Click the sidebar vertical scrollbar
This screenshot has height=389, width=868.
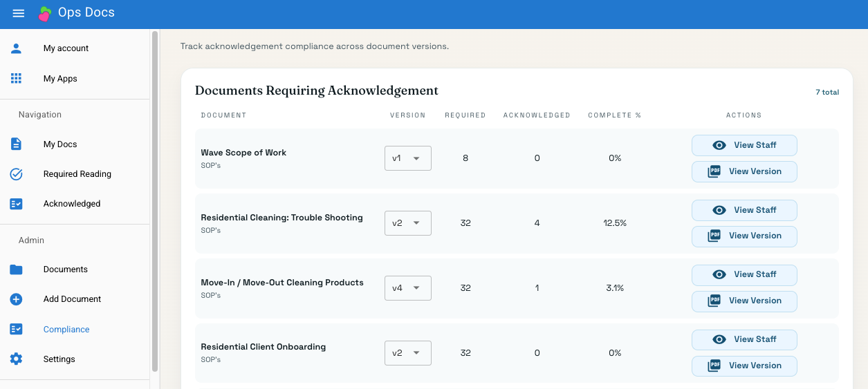click(155, 200)
